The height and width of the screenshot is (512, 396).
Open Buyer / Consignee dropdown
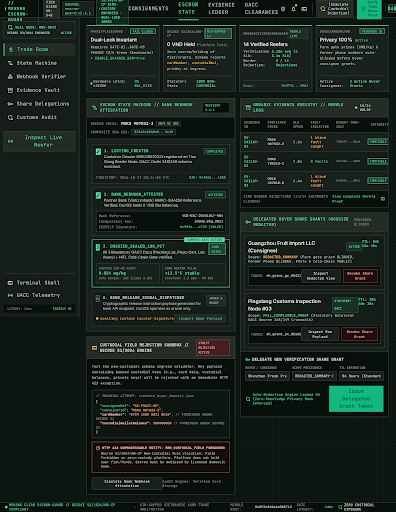click(267, 376)
